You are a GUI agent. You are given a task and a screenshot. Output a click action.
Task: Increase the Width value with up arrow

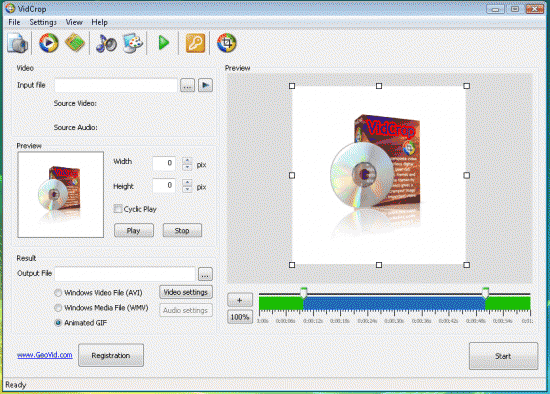coord(187,160)
